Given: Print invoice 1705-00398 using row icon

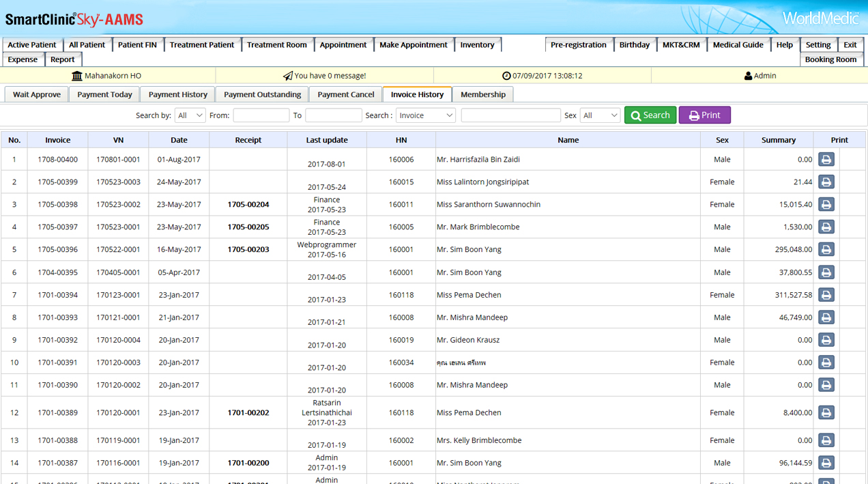Looking at the screenshot, I should point(826,205).
